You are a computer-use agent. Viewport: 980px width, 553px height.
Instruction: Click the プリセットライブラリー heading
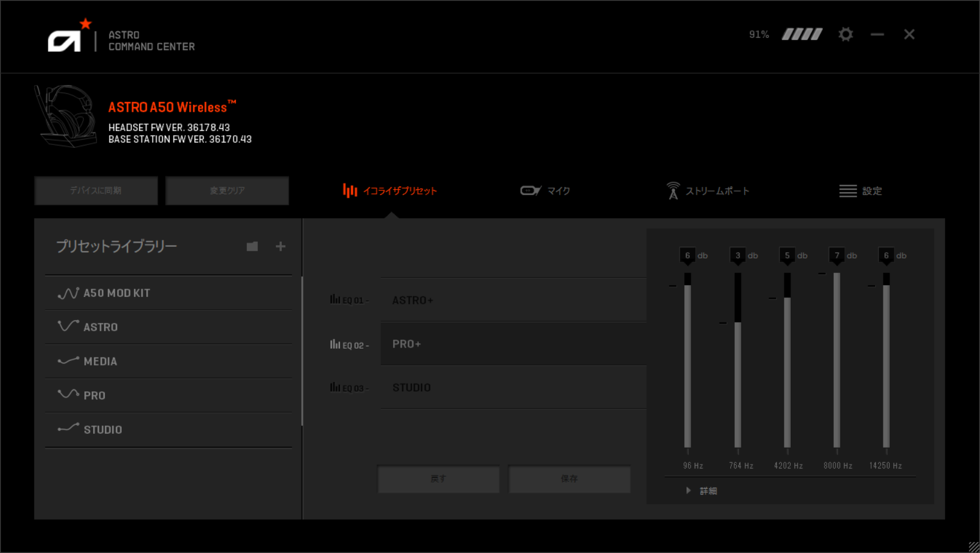pyautogui.click(x=116, y=246)
